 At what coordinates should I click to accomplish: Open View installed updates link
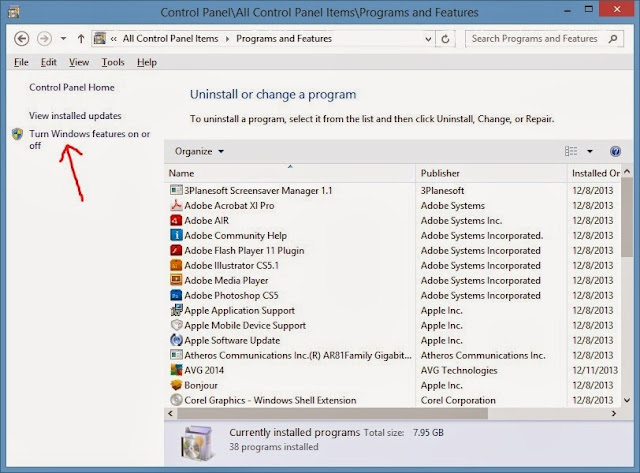pos(75,116)
